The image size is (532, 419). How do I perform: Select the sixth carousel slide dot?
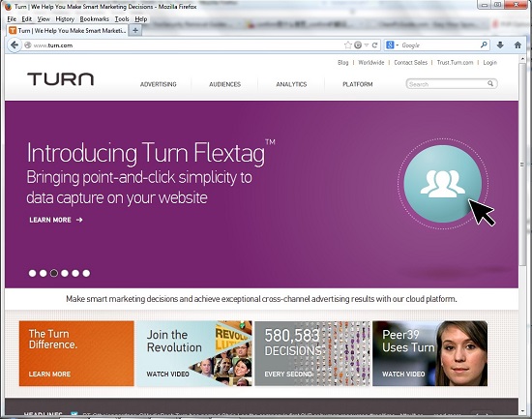pyautogui.click(x=86, y=273)
